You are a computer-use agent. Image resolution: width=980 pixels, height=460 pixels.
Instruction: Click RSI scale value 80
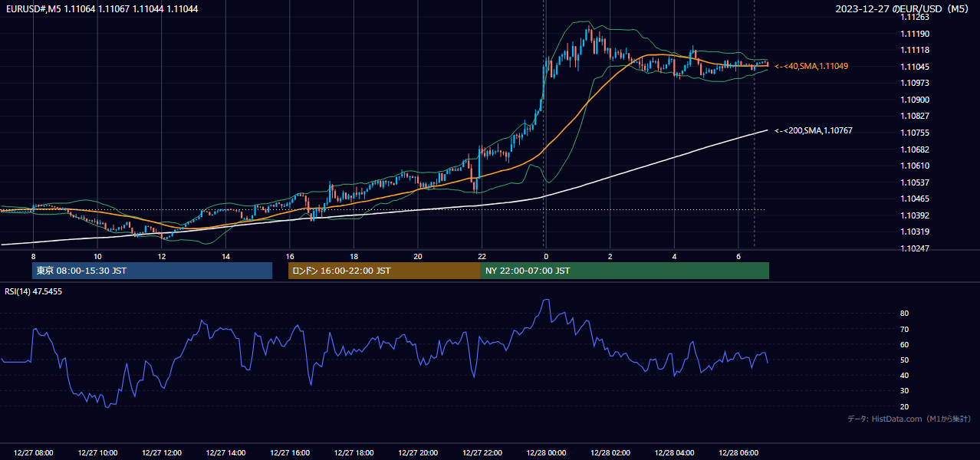[x=905, y=314]
